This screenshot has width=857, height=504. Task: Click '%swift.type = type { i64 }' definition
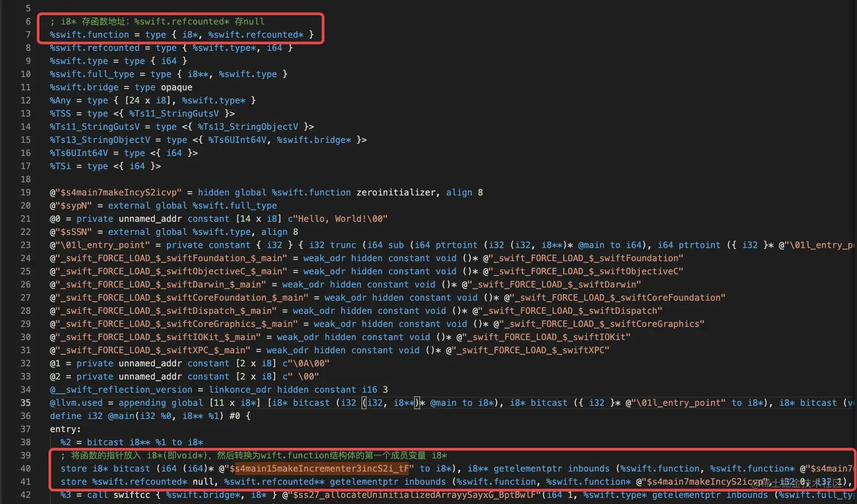click(x=118, y=61)
